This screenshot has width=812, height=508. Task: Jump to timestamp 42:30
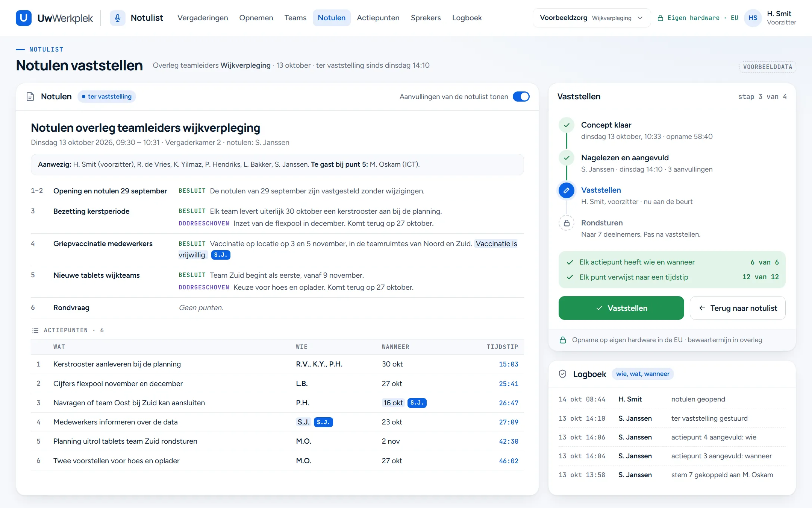point(508,441)
